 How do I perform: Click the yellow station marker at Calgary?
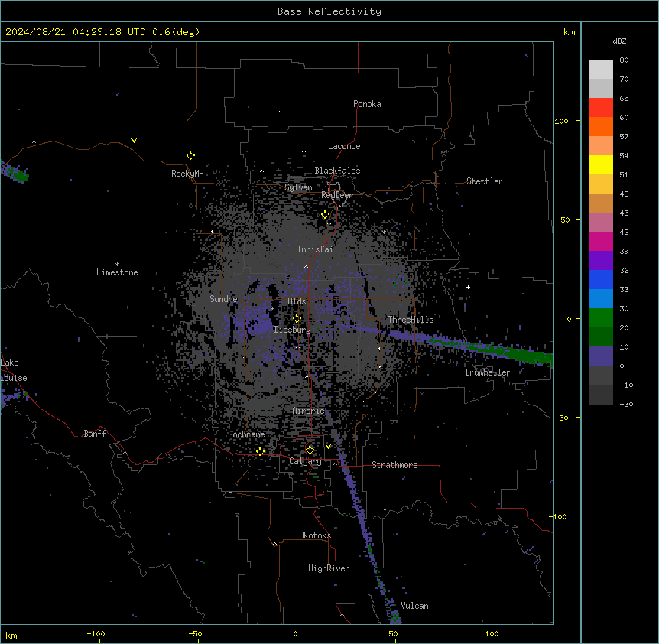click(x=310, y=450)
